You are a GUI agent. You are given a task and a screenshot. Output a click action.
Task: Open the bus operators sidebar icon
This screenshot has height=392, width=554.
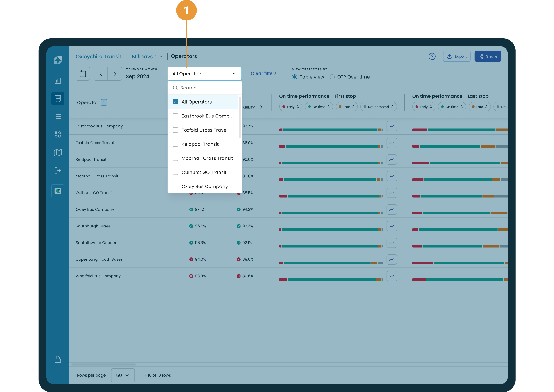click(58, 98)
